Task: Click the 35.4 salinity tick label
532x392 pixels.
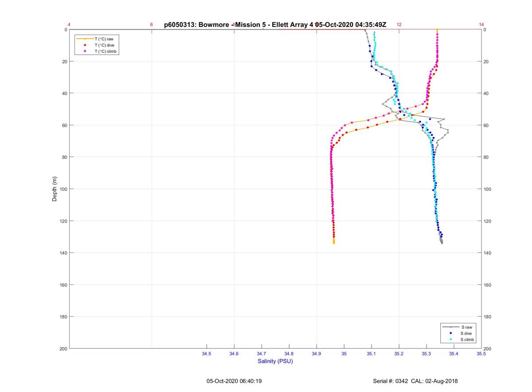Action: 454,353
